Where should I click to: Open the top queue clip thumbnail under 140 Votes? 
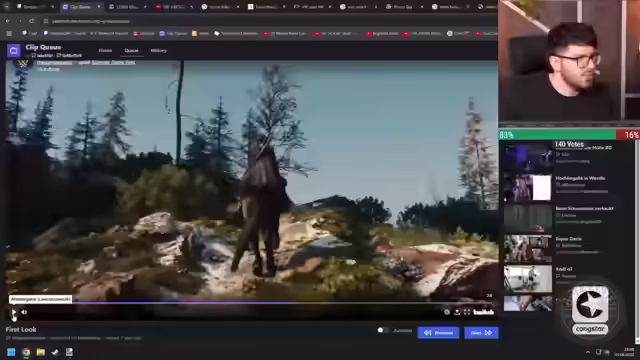[527, 157]
